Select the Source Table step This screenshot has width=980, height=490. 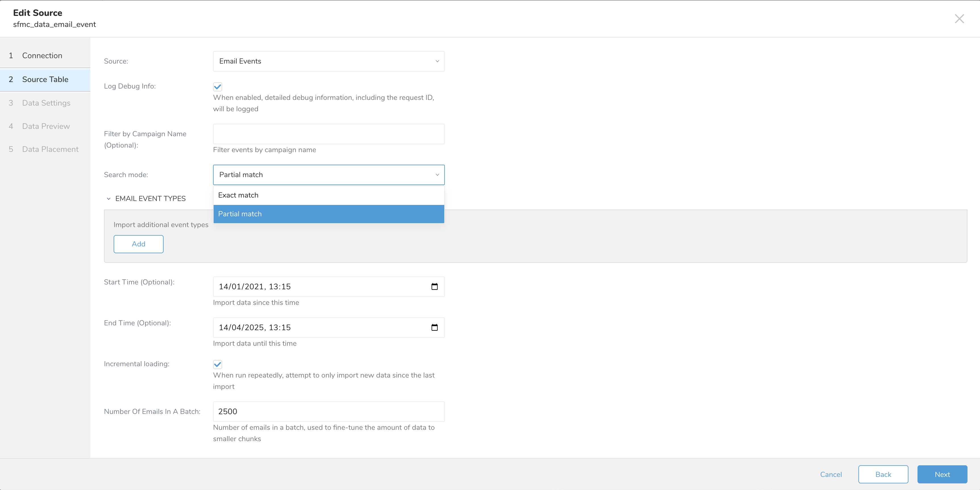point(45,79)
